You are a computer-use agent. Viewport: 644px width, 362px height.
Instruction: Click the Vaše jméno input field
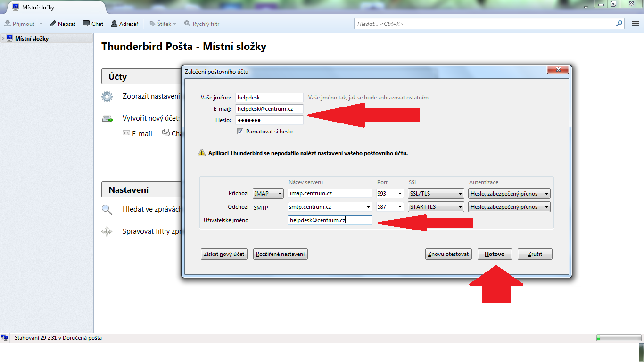tap(269, 98)
